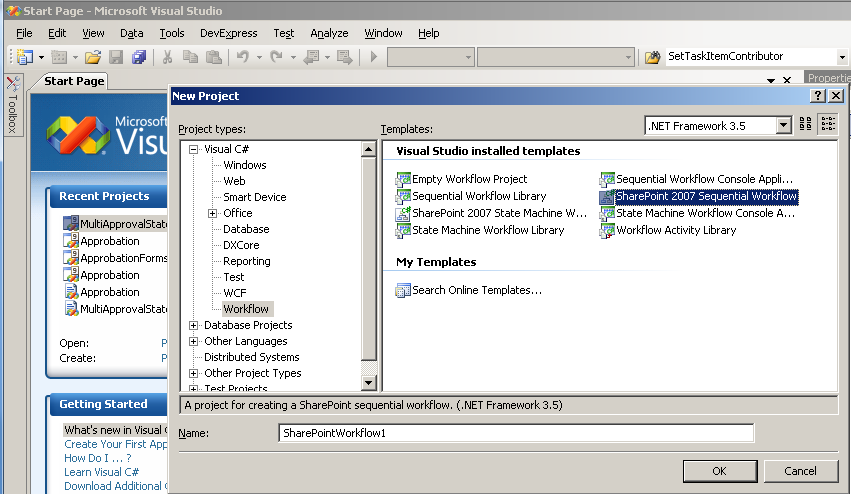Switch templates to small icons view
This screenshot has height=494, width=851.
[828, 124]
